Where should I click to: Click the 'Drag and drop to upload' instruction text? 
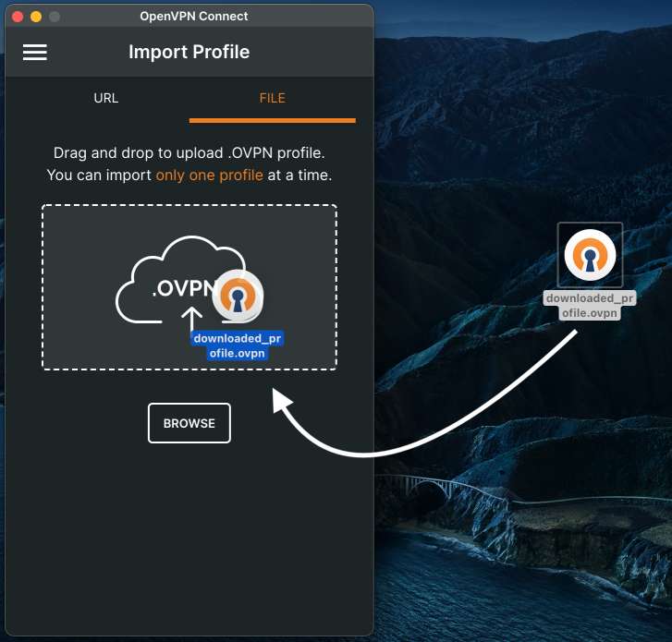click(189, 153)
